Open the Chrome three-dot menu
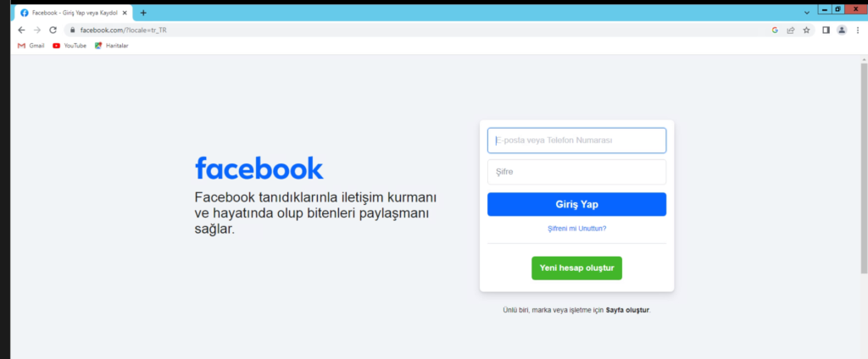 857,30
